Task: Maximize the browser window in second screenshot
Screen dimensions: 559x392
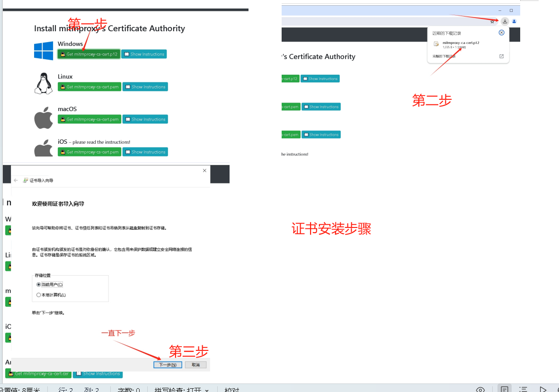Action: pyautogui.click(x=511, y=10)
